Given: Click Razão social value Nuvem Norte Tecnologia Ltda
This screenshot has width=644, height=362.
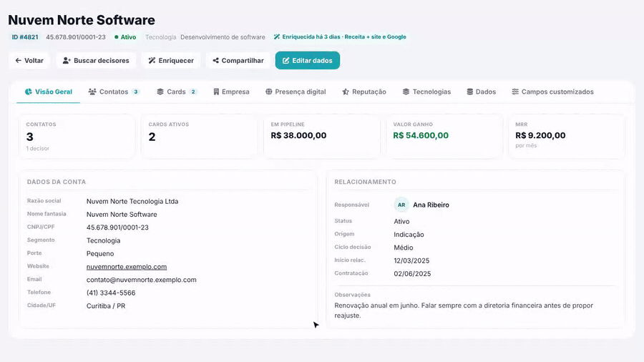Looking at the screenshot, I should [132, 202].
